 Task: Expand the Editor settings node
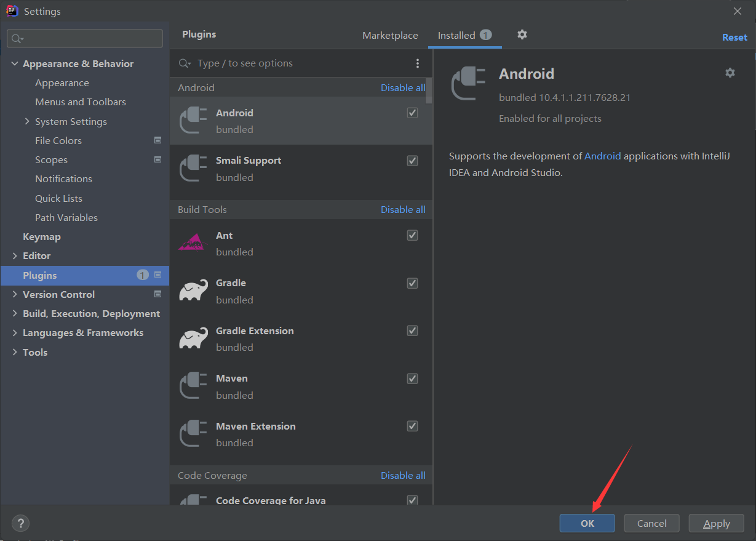pyautogui.click(x=15, y=255)
